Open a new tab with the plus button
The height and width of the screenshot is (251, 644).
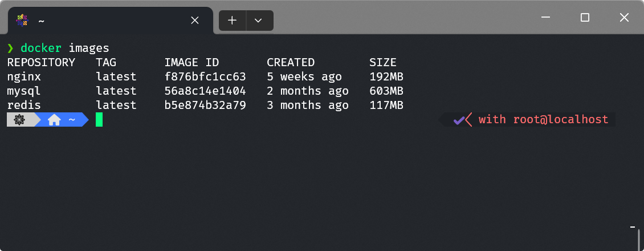pos(233,21)
